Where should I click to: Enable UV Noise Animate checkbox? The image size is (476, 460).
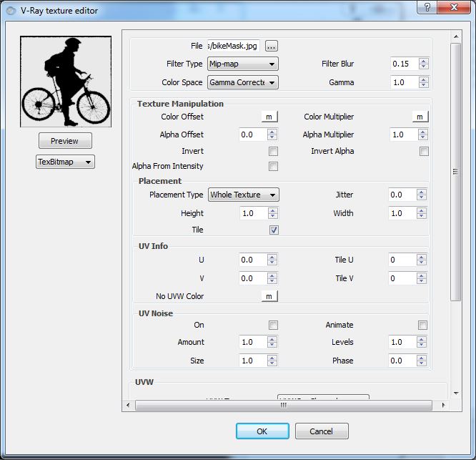click(422, 325)
